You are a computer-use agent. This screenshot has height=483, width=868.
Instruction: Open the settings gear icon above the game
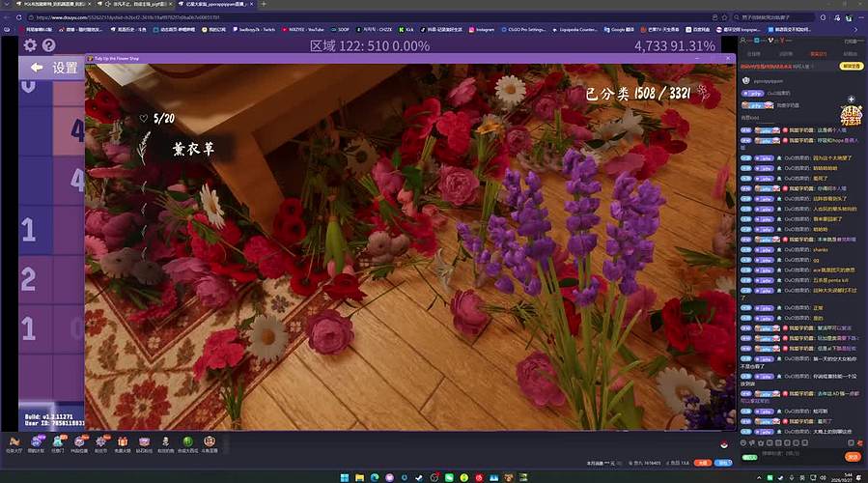(30, 44)
